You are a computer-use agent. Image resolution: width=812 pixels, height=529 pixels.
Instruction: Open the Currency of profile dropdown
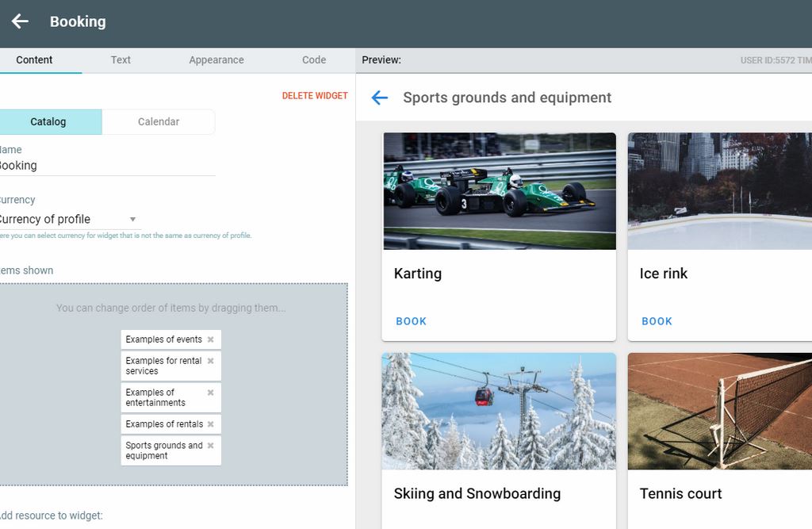(x=70, y=219)
